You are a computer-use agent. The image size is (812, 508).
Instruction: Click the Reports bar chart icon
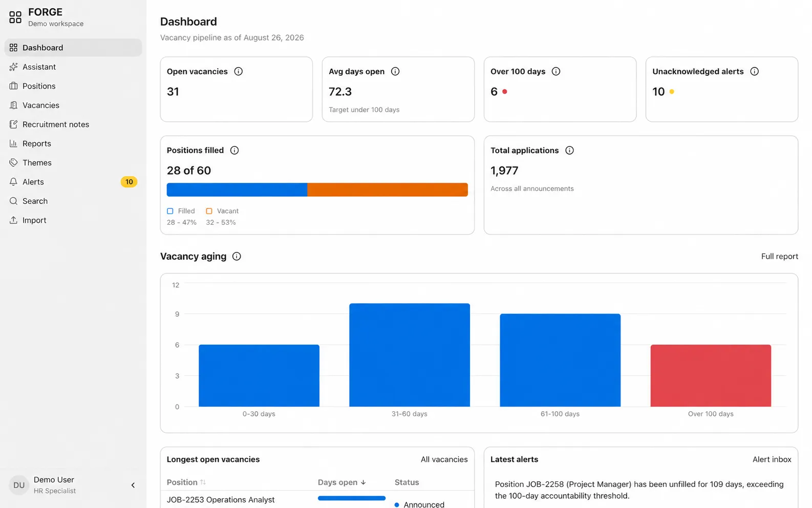(13, 143)
